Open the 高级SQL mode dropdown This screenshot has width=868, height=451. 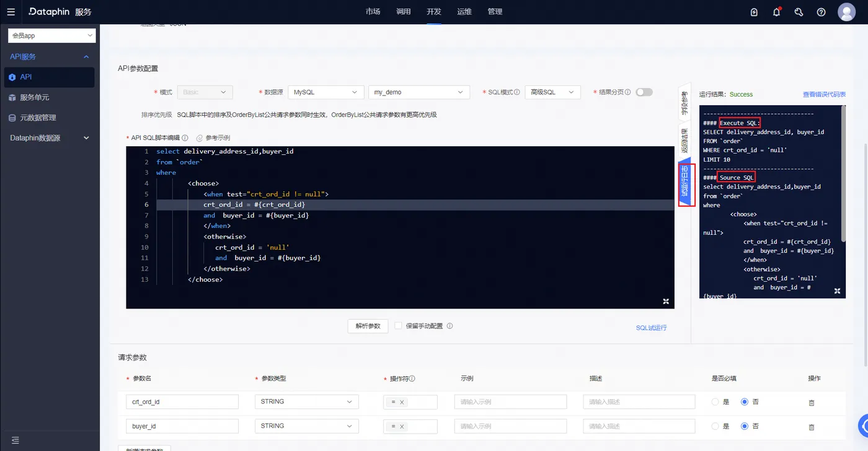coord(552,92)
